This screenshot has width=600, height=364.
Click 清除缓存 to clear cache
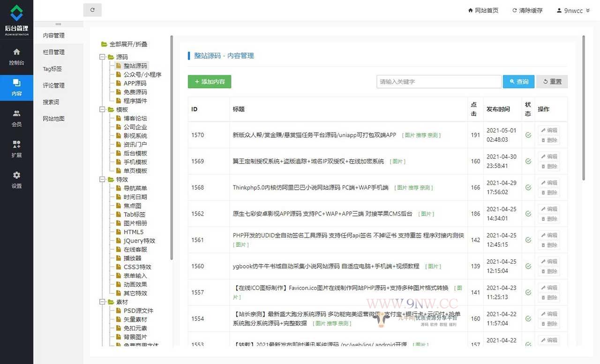pyautogui.click(x=527, y=10)
